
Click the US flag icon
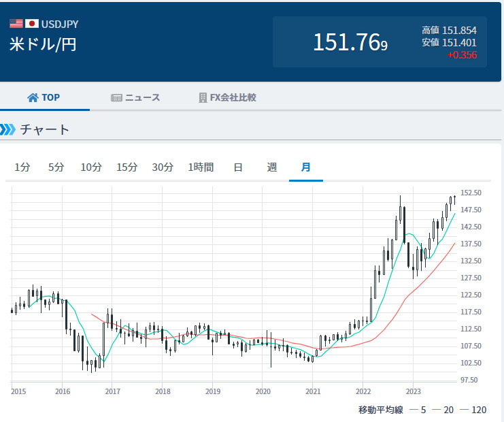tap(16, 23)
